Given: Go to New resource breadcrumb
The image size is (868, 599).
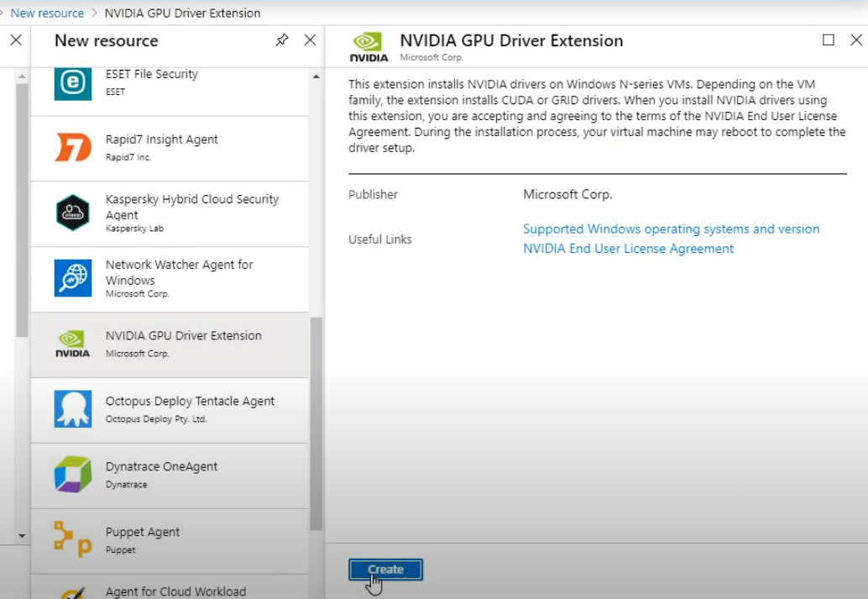Looking at the screenshot, I should [47, 13].
